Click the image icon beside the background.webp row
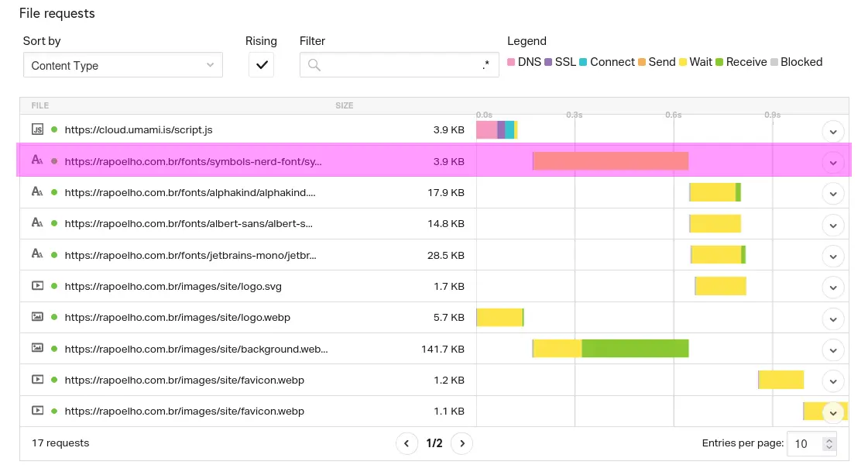Screen dimensions: 868x465 [37, 349]
